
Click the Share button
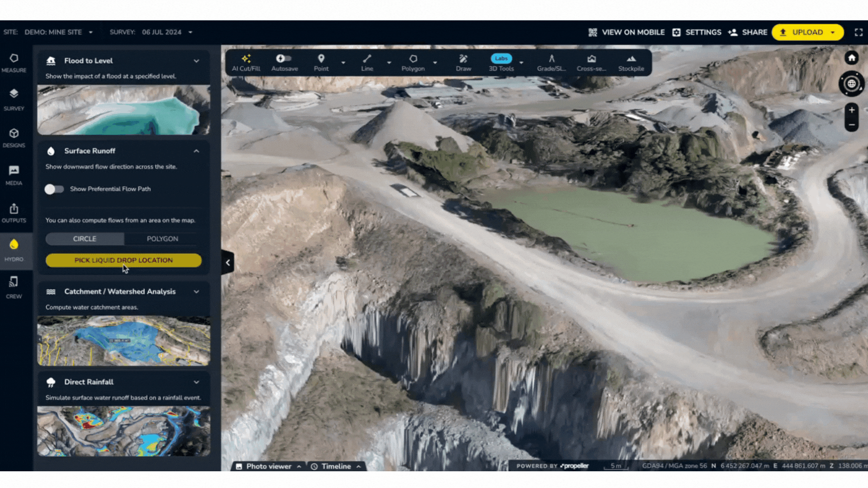[748, 32]
